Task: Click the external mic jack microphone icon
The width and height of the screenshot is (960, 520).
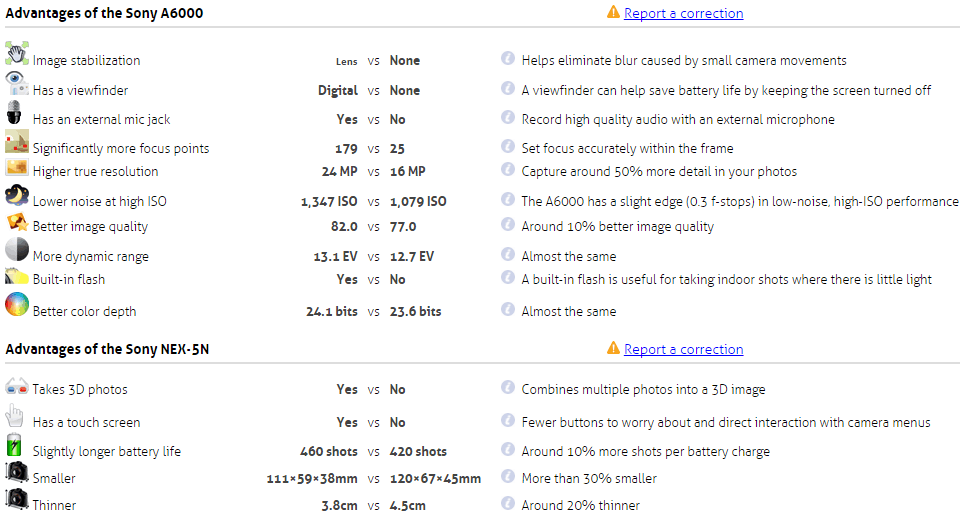Action: pyautogui.click(x=15, y=112)
